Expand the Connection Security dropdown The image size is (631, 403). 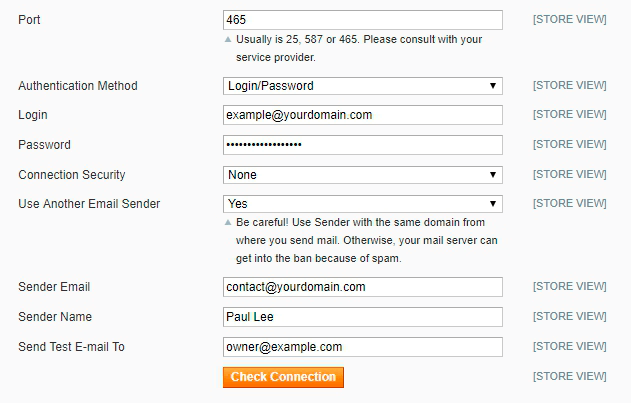point(362,175)
